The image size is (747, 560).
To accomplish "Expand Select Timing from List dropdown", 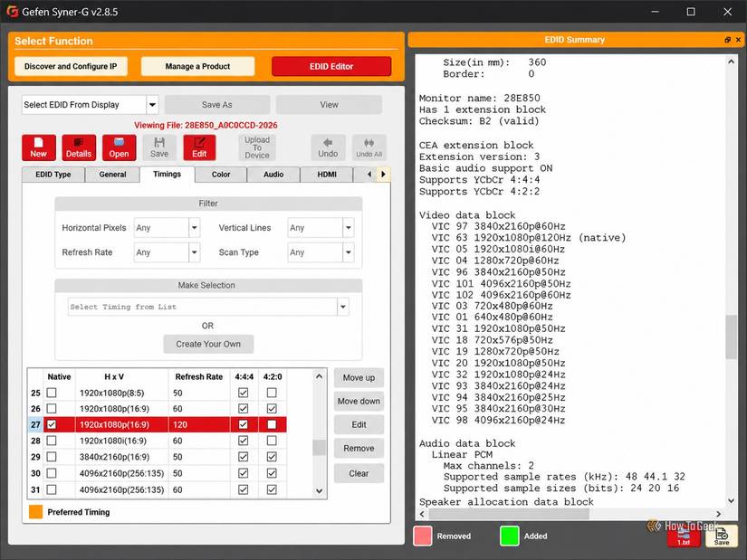I will coord(343,308).
